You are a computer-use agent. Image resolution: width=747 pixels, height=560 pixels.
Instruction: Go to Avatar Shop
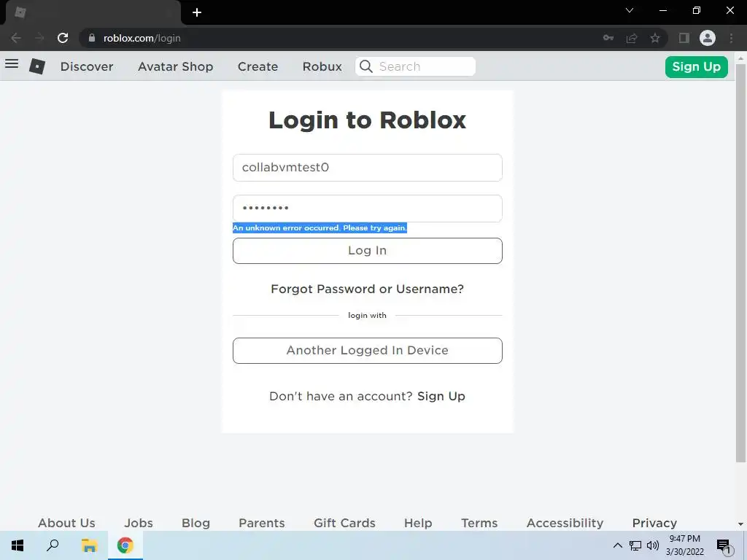(175, 66)
